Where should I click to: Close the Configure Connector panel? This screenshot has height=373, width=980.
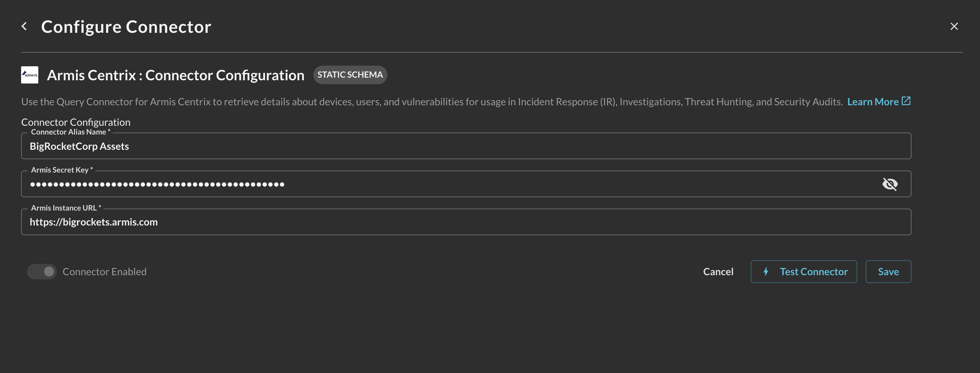pyautogui.click(x=954, y=26)
